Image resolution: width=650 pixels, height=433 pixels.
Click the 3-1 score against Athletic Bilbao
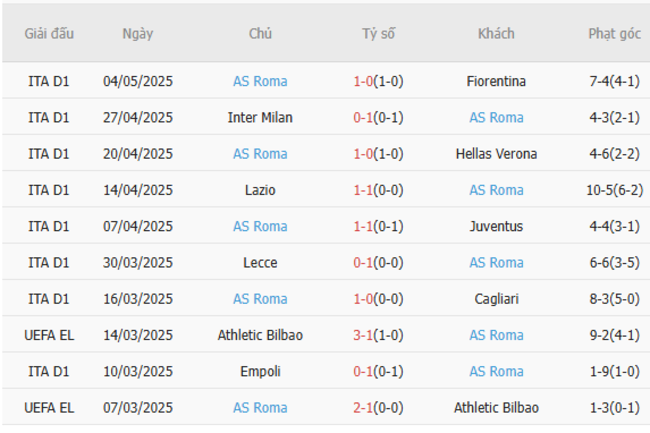pos(363,335)
